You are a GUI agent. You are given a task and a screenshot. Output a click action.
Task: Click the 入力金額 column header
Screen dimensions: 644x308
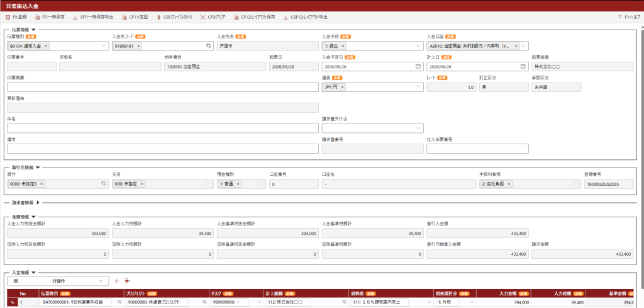coord(504,293)
